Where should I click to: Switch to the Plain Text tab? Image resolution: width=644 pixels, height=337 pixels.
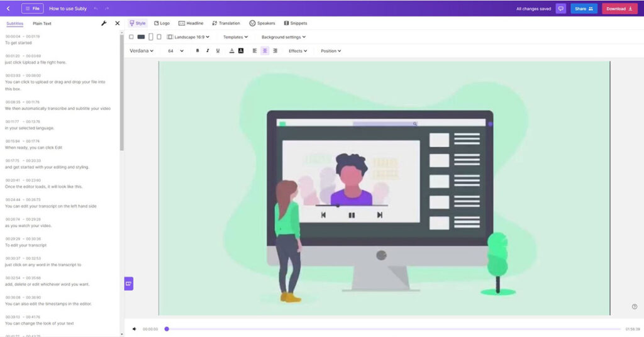click(42, 23)
